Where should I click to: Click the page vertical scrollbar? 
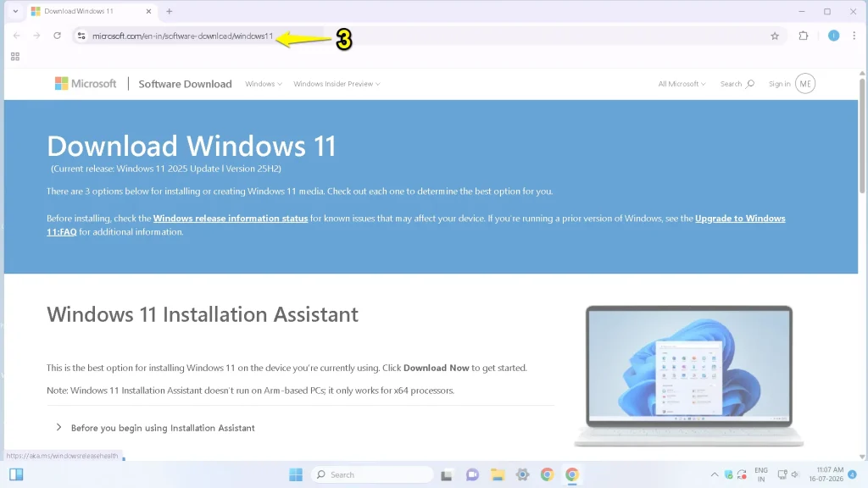tap(862, 136)
